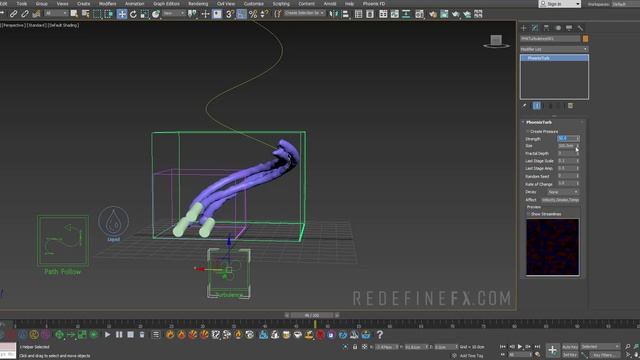Click the yellow time slider marker

[x=315, y=324]
